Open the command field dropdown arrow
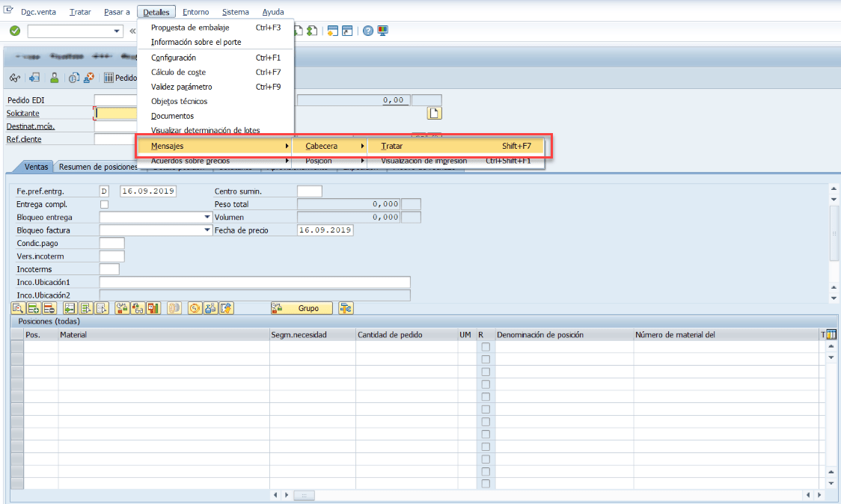841x504 pixels. tap(117, 31)
